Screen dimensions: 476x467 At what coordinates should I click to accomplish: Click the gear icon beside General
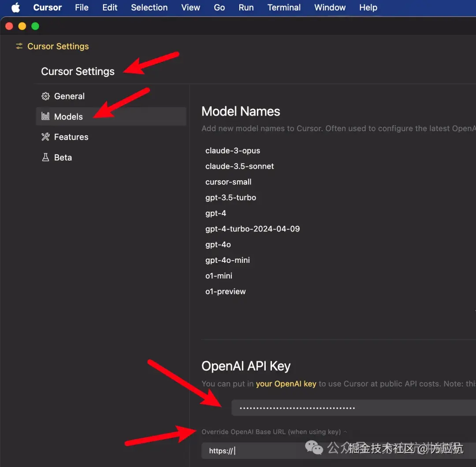[x=45, y=96]
